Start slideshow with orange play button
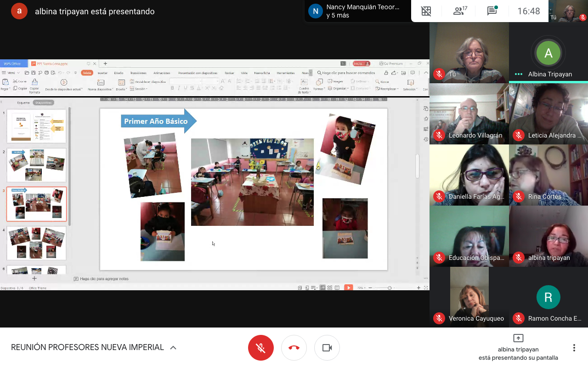 (x=349, y=287)
